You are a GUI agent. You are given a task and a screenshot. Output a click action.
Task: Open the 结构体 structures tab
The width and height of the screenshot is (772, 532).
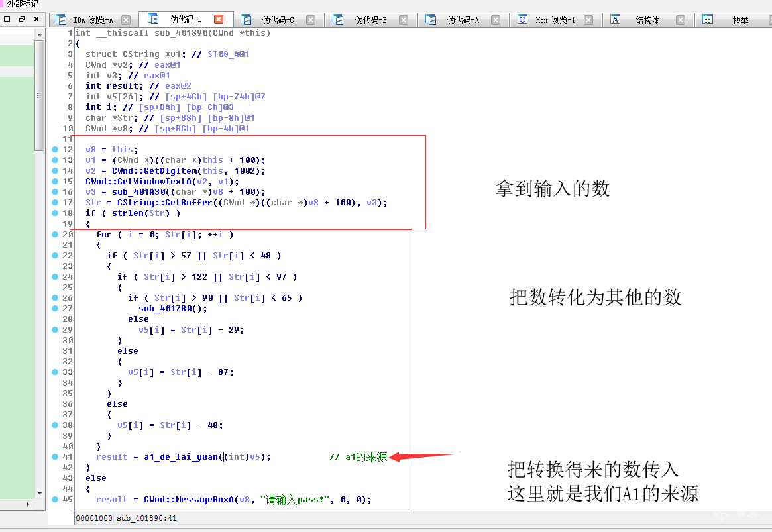(x=647, y=20)
